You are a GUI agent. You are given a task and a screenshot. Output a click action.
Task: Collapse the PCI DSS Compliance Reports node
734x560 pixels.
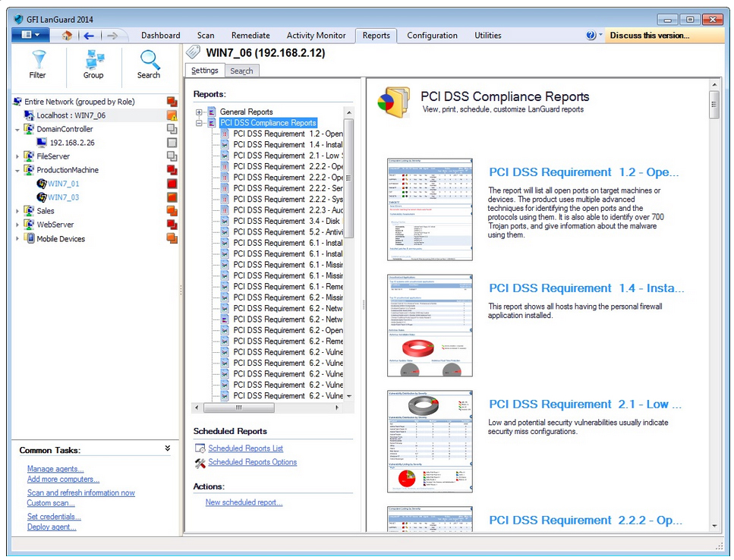point(199,123)
